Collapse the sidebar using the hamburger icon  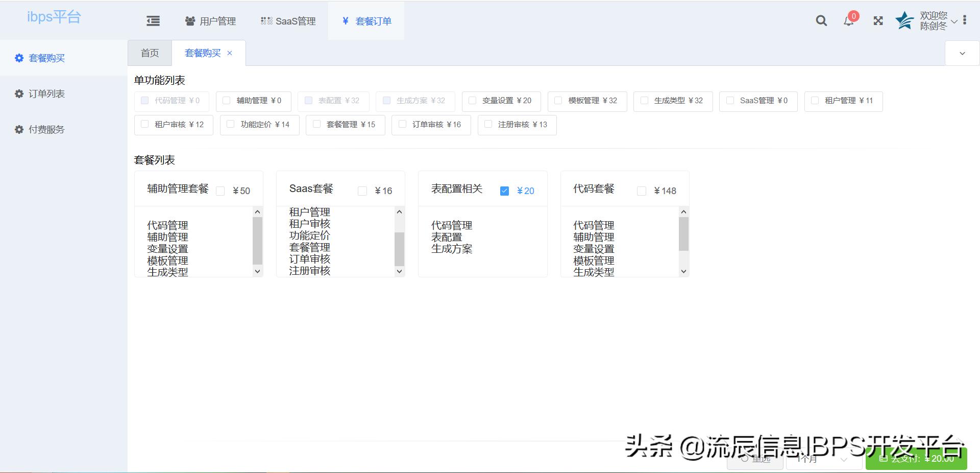[x=152, y=21]
